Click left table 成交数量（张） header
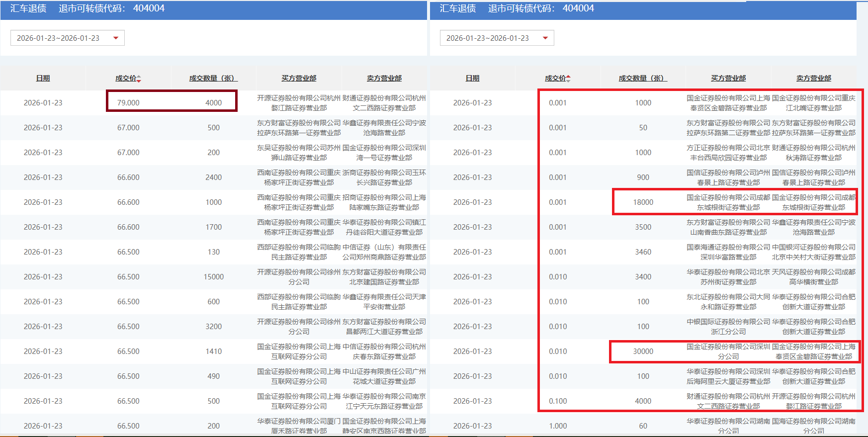Viewport: 868px width, 437px height. pyautogui.click(x=214, y=79)
